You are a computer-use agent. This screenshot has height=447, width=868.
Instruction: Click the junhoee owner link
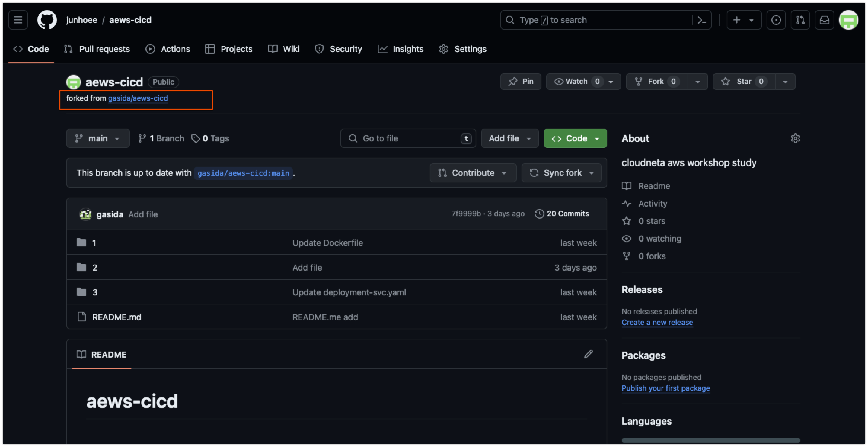(82, 20)
